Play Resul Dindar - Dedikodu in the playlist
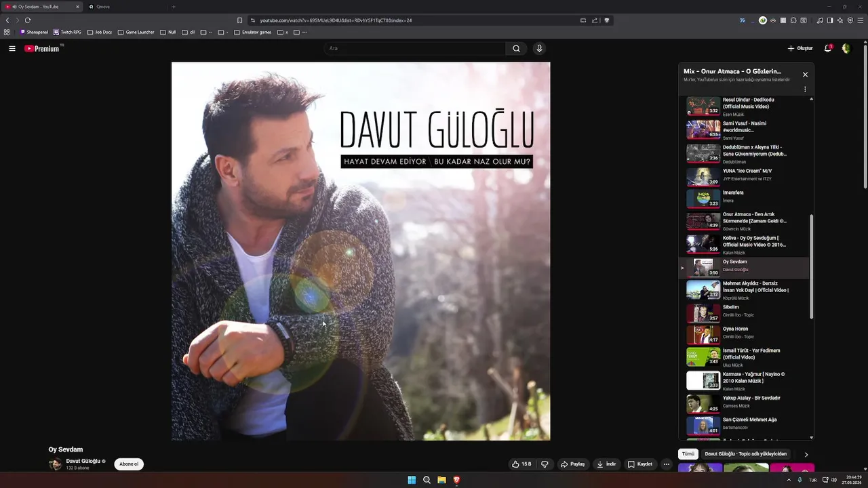This screenshot has width=868, height=488. coord(744,106)
